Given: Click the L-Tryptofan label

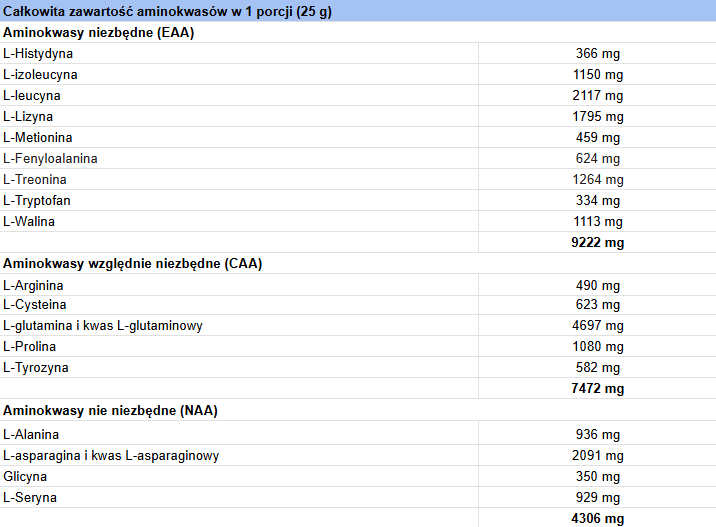Looking at the screenshot, I should click(37, 201).
